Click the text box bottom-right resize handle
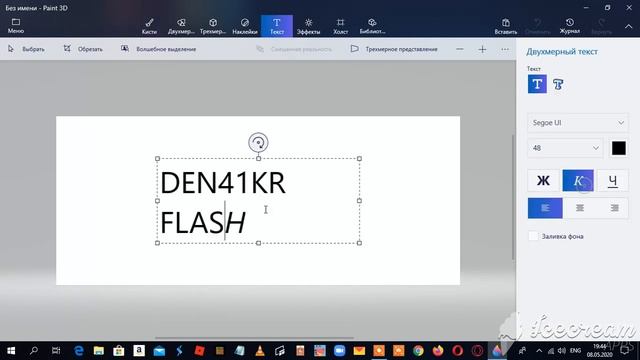Image resolution: width=640 pixels, height=360 pixels. 359,243
